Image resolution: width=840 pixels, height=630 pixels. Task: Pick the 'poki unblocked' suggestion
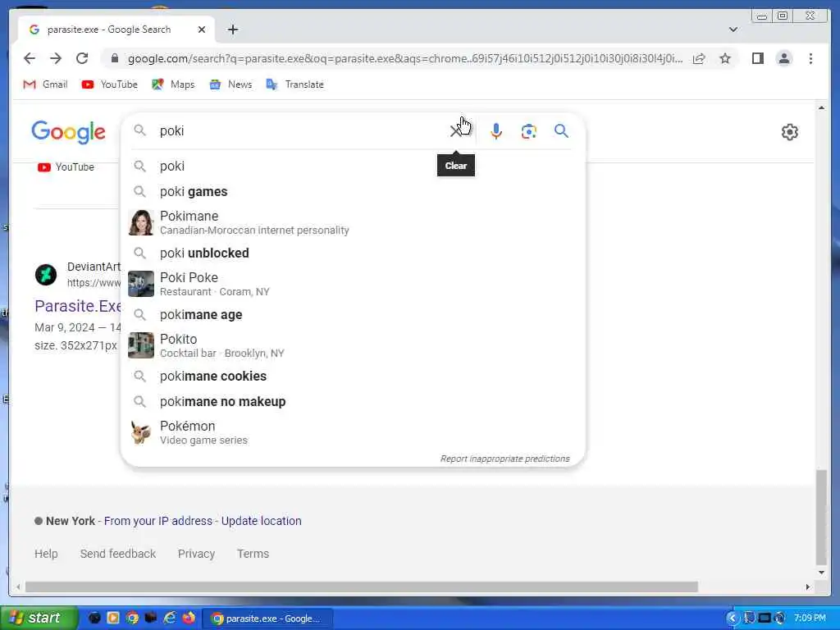pyautogui.click(x=354, y=253)
